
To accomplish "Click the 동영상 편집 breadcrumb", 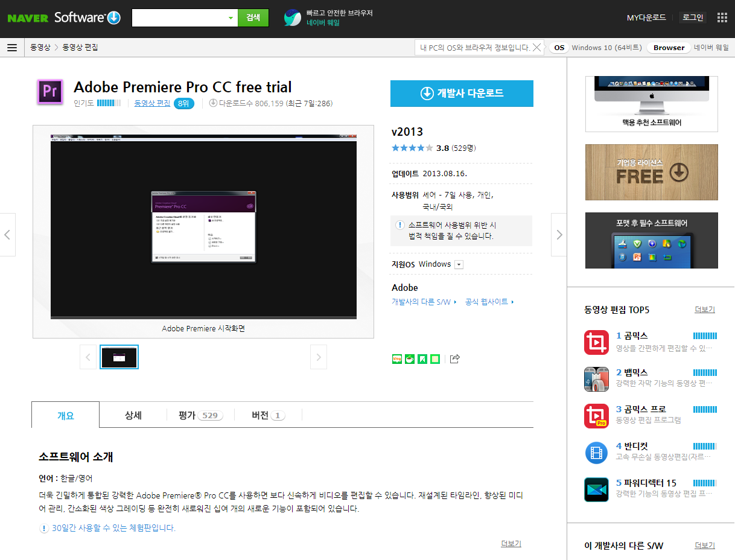I will [x=80, y=48].
